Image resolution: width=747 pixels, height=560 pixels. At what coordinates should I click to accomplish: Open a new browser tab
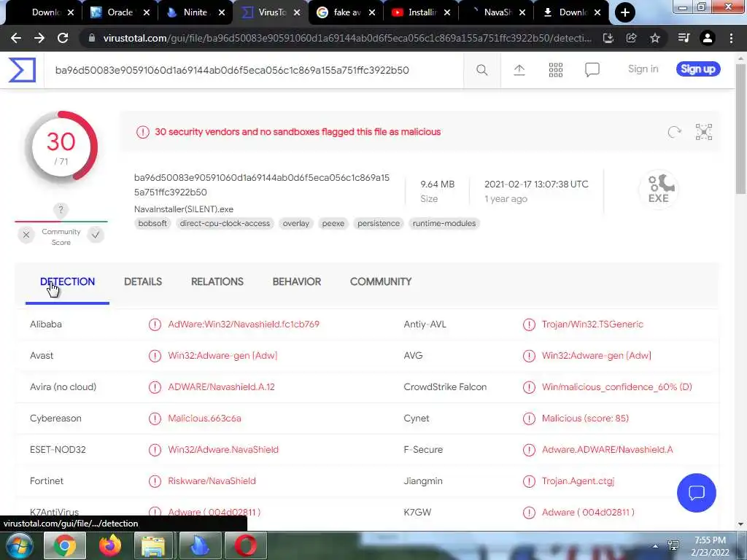[624, 12]
